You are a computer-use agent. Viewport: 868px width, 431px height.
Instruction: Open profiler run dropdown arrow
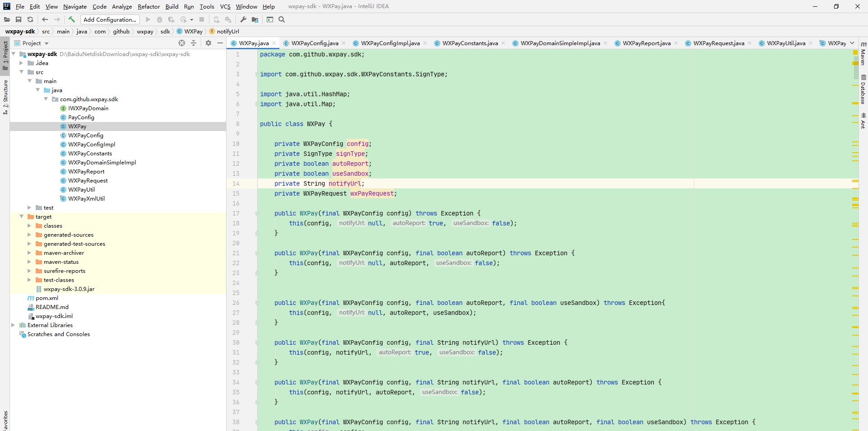(192, 19)
